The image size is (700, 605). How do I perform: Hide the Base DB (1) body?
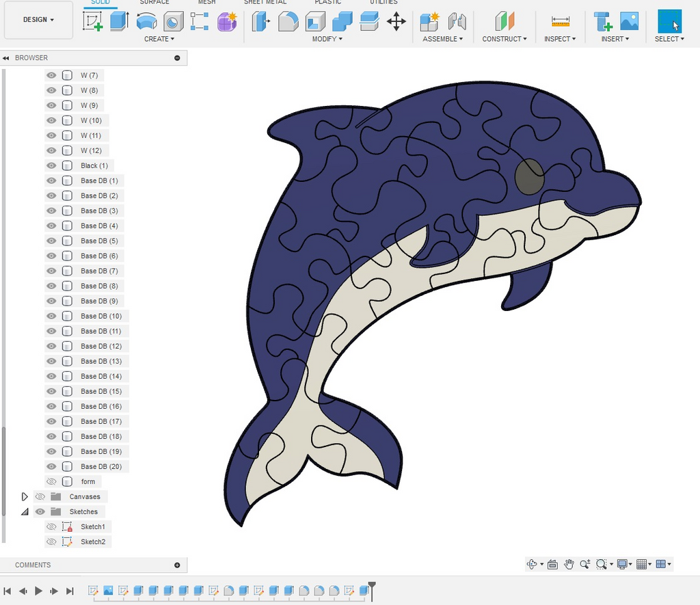[x=51, y=181]
